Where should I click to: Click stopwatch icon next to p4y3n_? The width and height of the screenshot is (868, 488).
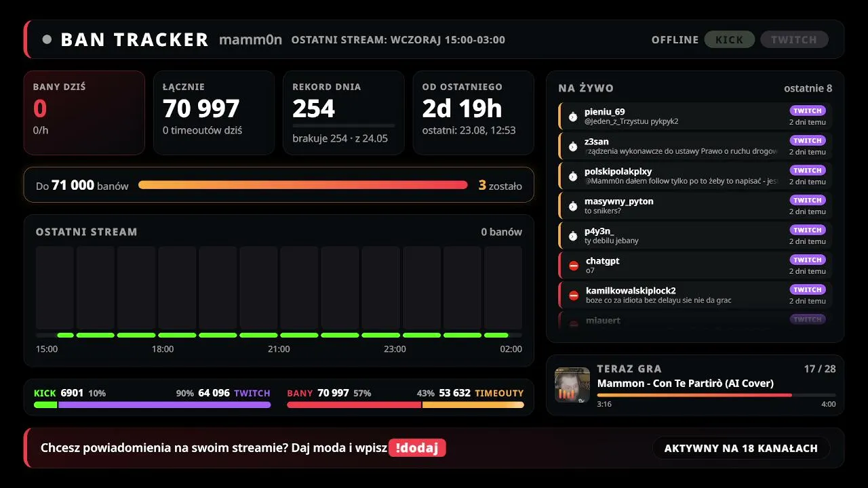pos(573,236)
